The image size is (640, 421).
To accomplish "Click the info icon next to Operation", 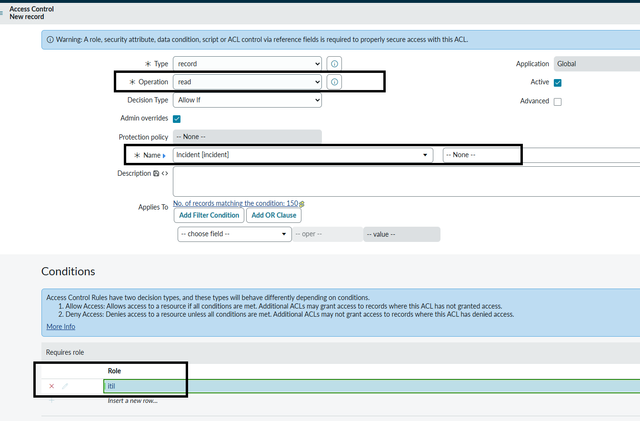I will coord(334,82).
